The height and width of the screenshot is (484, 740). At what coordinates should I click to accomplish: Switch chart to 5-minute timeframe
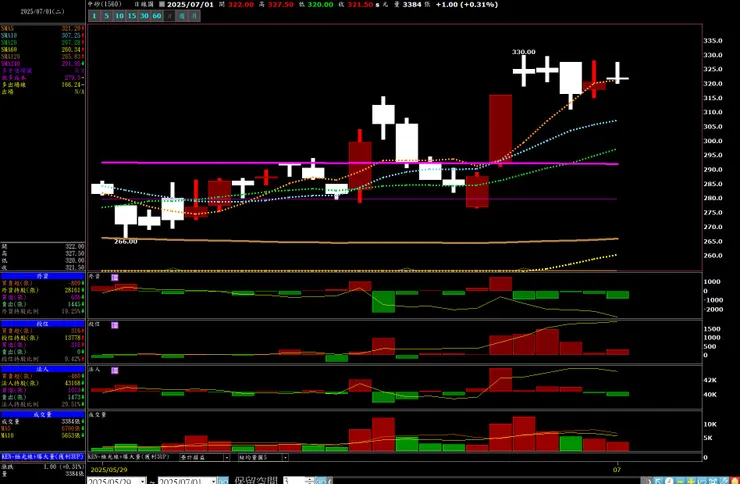[107, 16]
